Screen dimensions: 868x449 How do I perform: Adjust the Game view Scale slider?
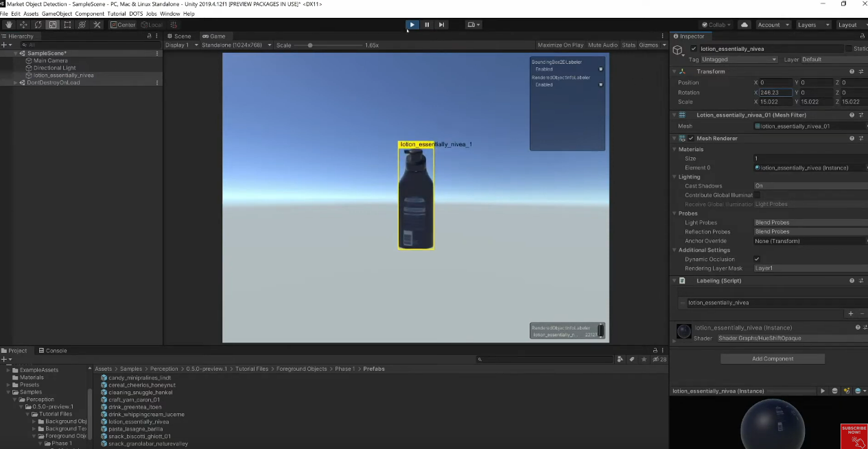310,45
